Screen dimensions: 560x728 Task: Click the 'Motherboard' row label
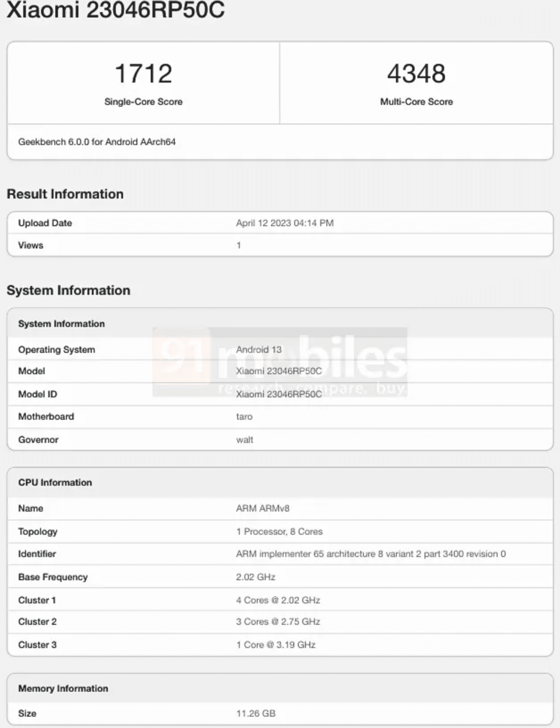click(46, 417)
